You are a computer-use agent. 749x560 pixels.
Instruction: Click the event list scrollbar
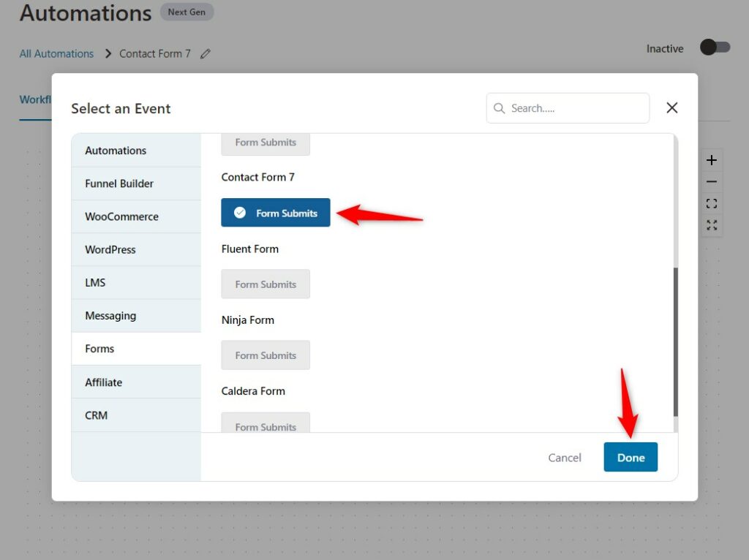675,342
